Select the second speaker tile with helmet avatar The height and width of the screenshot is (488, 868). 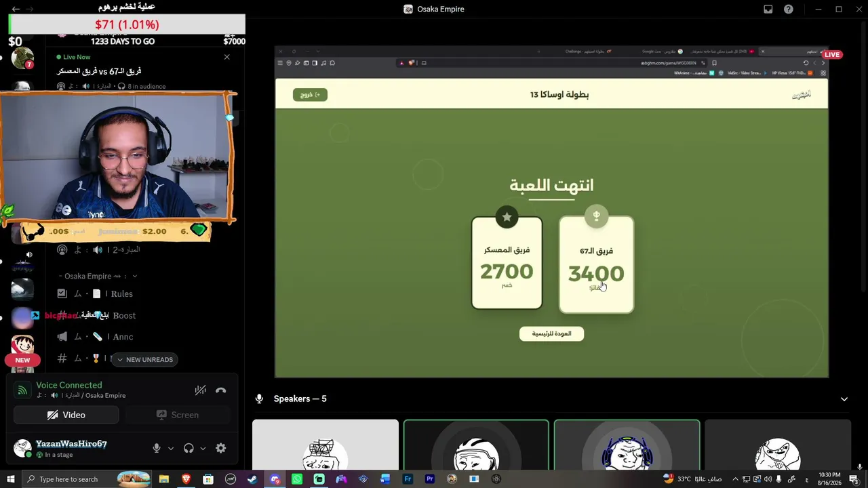[476, 445]
